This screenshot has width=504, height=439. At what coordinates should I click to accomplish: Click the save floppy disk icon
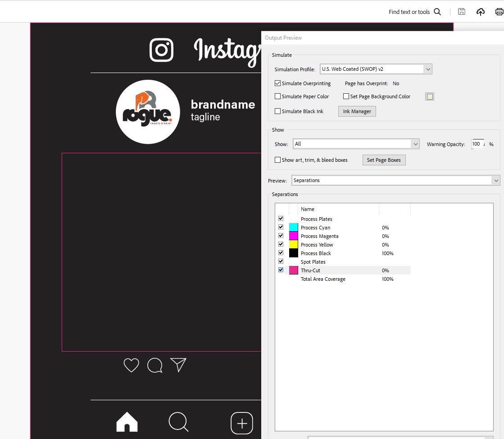pos(462,12)
